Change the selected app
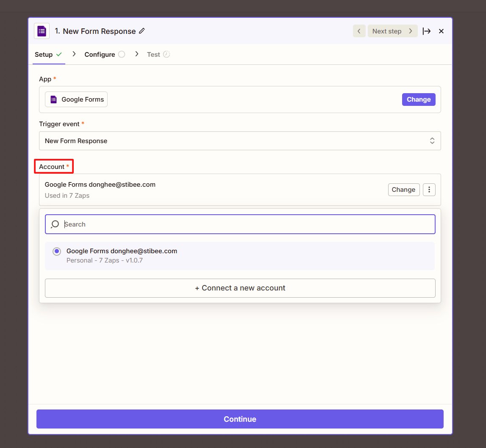486x448 pixels. pyautogui.click(x=419, y=100)
